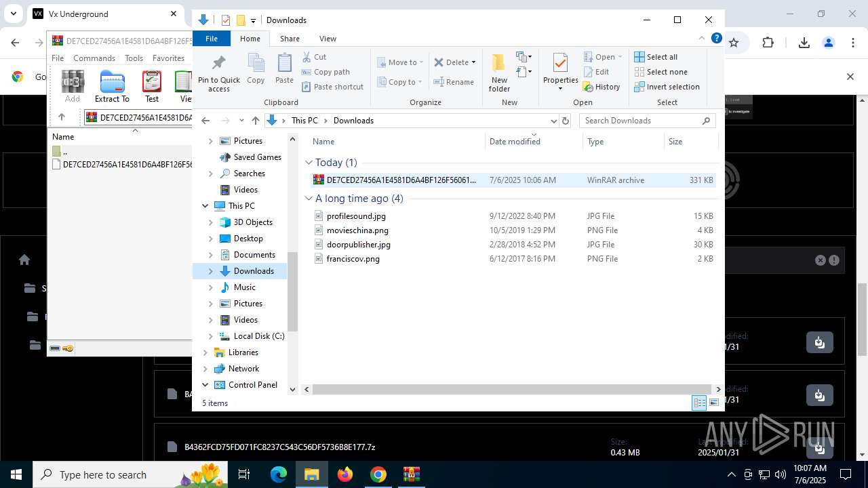Click Test in WinRAR toolbar
The width and height of the screenshot is (868, 488).
152,87
